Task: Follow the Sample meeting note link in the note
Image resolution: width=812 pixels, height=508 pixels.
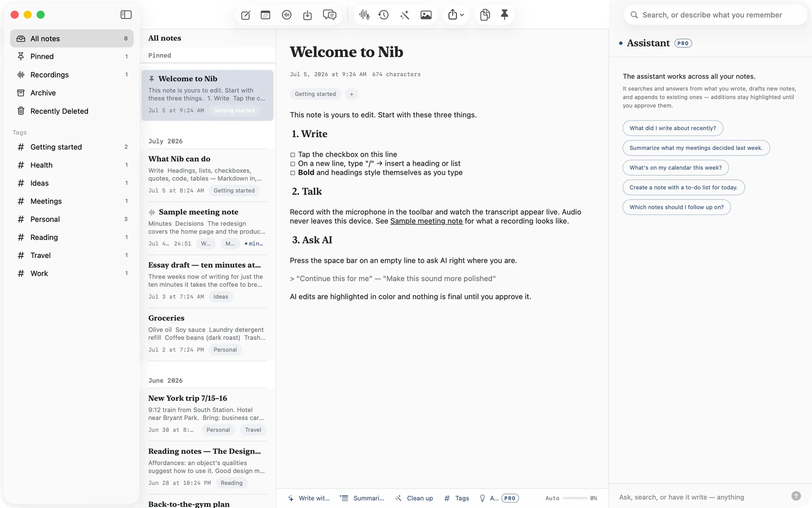Action: tap(426, 221)
